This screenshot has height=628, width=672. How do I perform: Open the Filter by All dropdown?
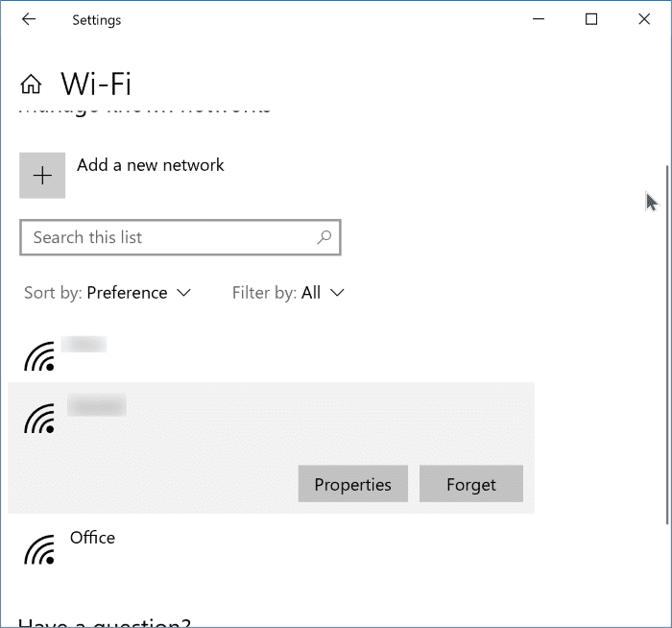pyautogui.click(x=288, y=293)
